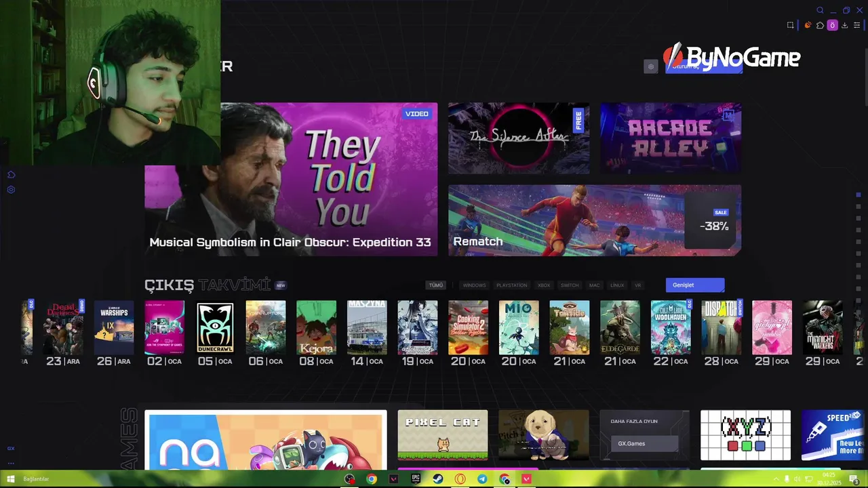Open the notification center icon in system tray

[x=855, y=480]
